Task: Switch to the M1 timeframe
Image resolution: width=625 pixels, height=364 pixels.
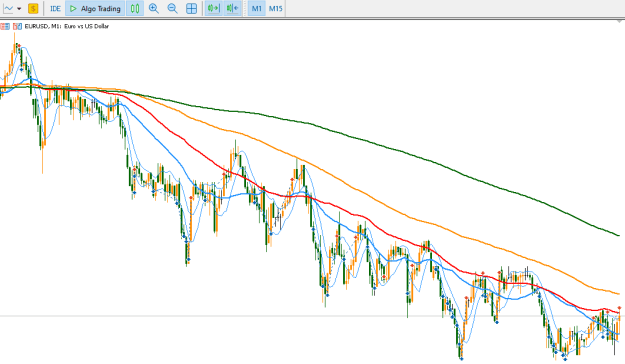Action: pyautogui.click(x=257, y=8)
